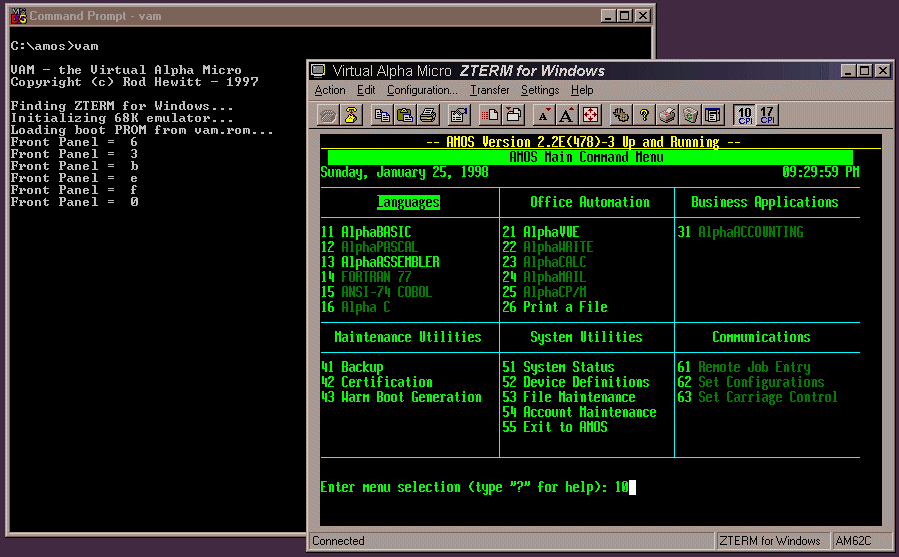Open the Edit menu

(366, 90)
